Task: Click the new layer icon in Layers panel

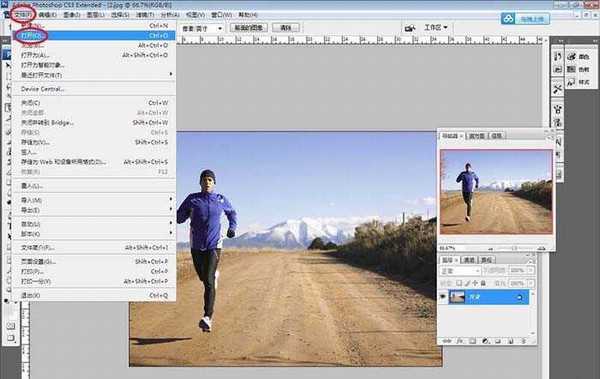Action: [x=510, y=341]
